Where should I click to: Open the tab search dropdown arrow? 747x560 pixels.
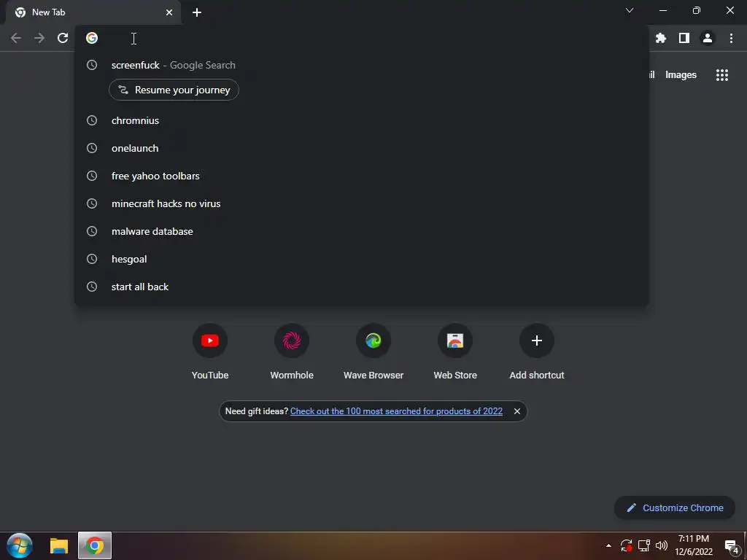pos(630,10)
